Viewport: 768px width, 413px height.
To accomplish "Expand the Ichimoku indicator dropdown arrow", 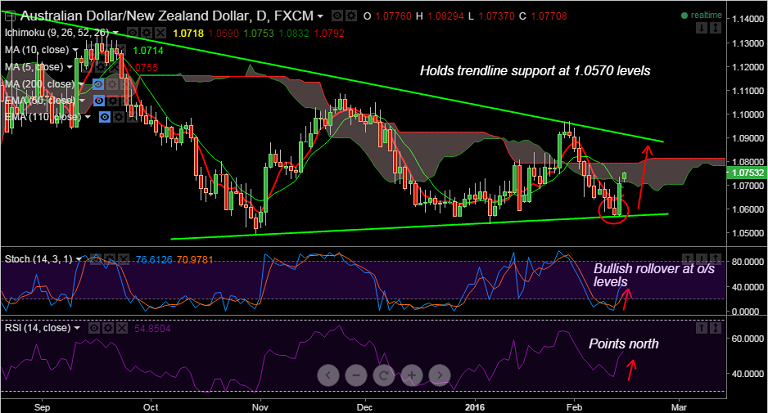I will click(x=116, y=33).
